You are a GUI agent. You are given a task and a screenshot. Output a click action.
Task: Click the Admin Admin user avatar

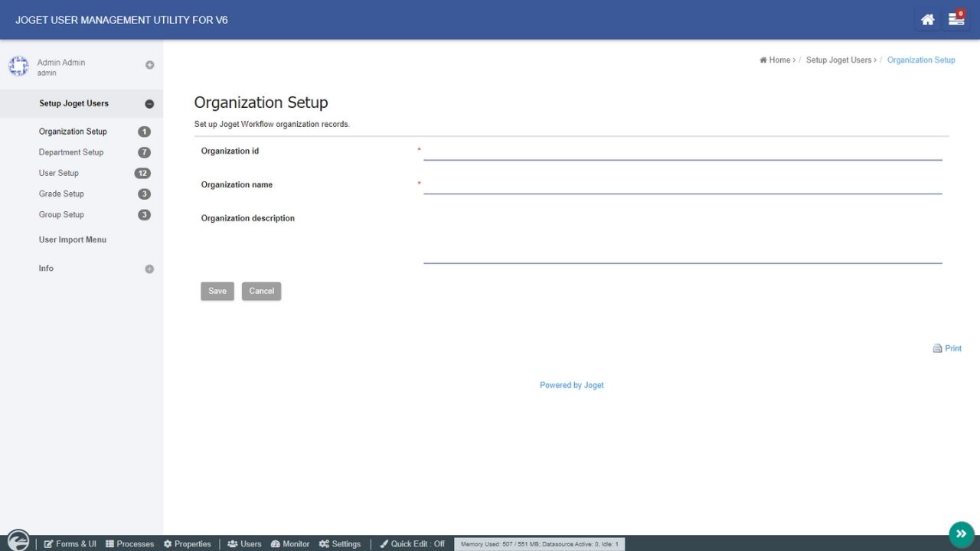18,67
